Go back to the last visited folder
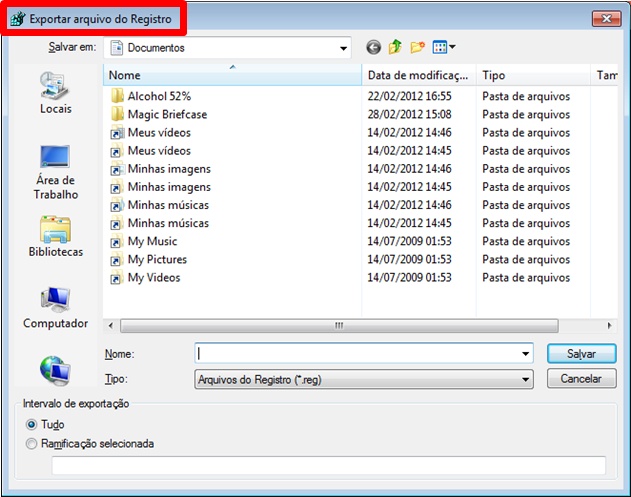The width and height of the screenshot is (631, 497). [373, 47]
